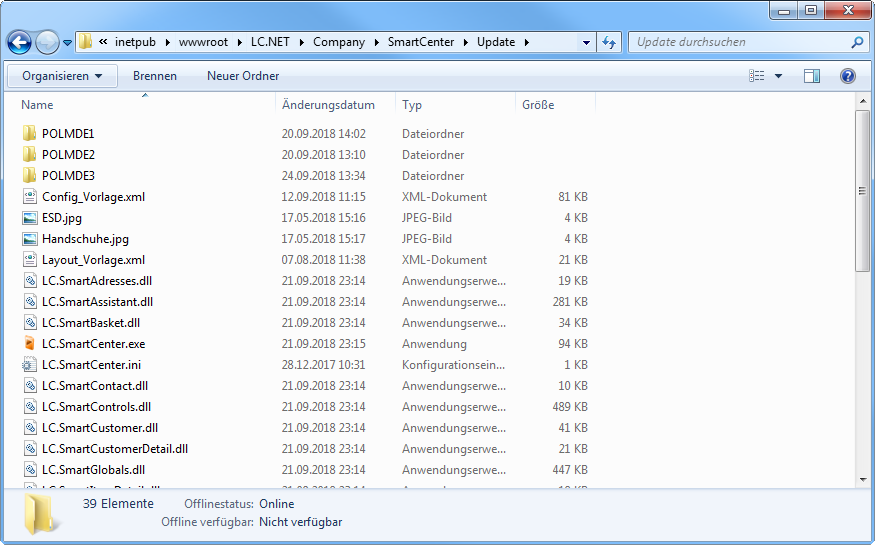Click the Brennen toolbar button

coord(155,76)
